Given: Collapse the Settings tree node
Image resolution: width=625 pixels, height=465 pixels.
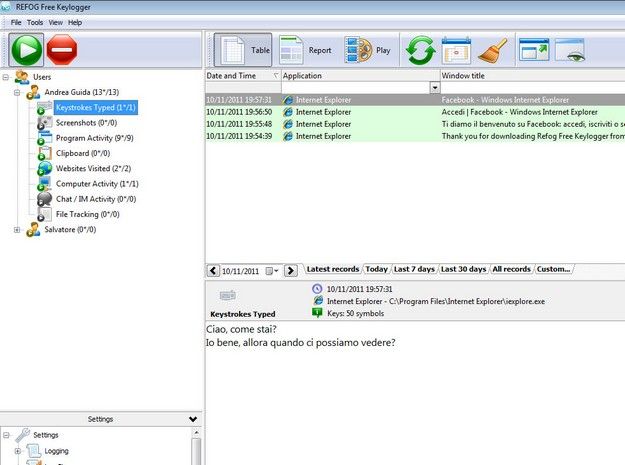Looking at the screenshot, I should pos(6,435).
